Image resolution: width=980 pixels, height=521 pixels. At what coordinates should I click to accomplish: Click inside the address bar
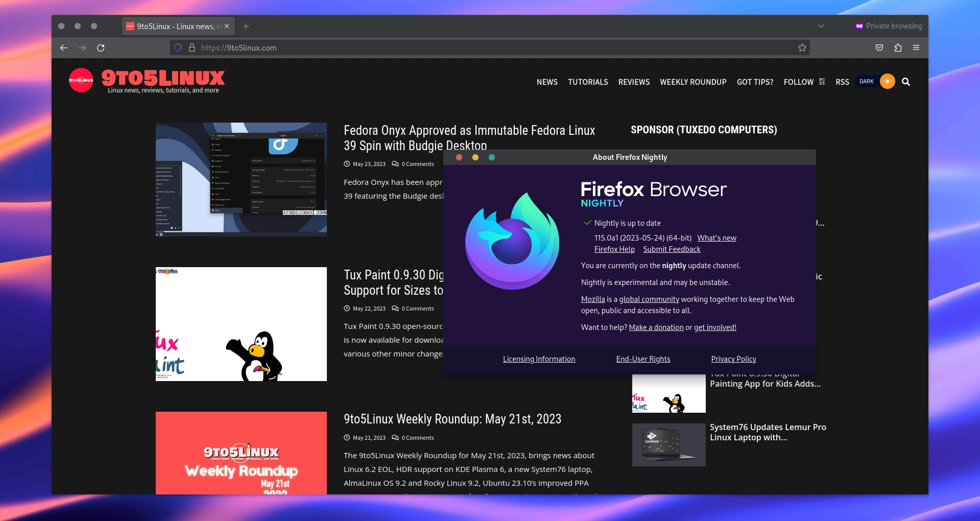coord(357,48)
